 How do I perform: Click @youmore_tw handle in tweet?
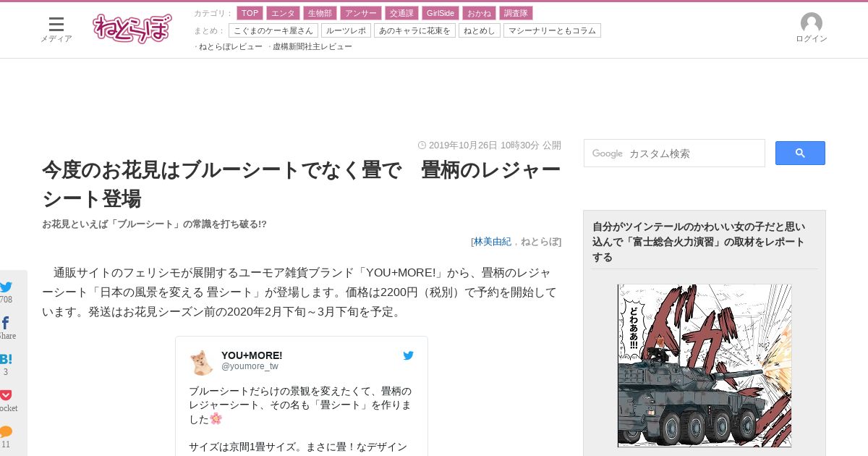coord(250,366)
